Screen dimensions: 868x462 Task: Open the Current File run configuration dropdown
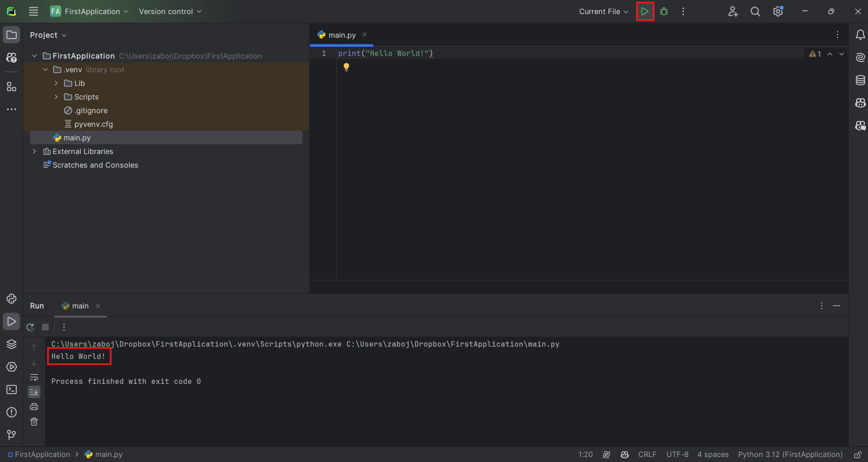(603, 11)
